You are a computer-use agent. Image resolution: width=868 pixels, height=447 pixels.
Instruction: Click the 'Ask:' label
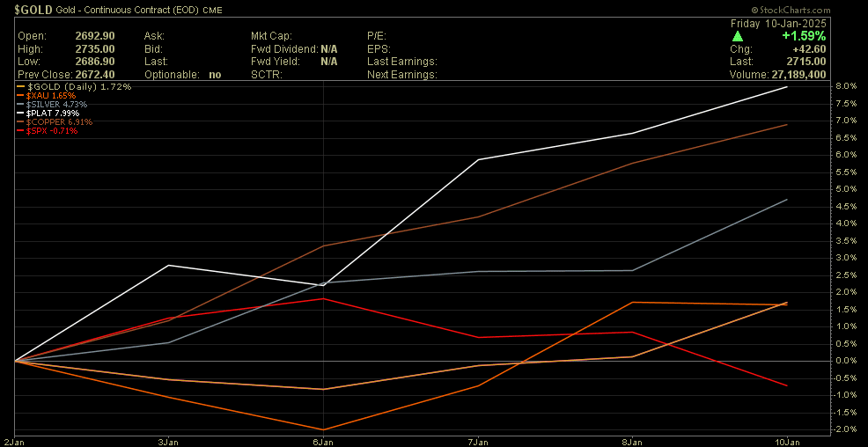pos(154,36)
